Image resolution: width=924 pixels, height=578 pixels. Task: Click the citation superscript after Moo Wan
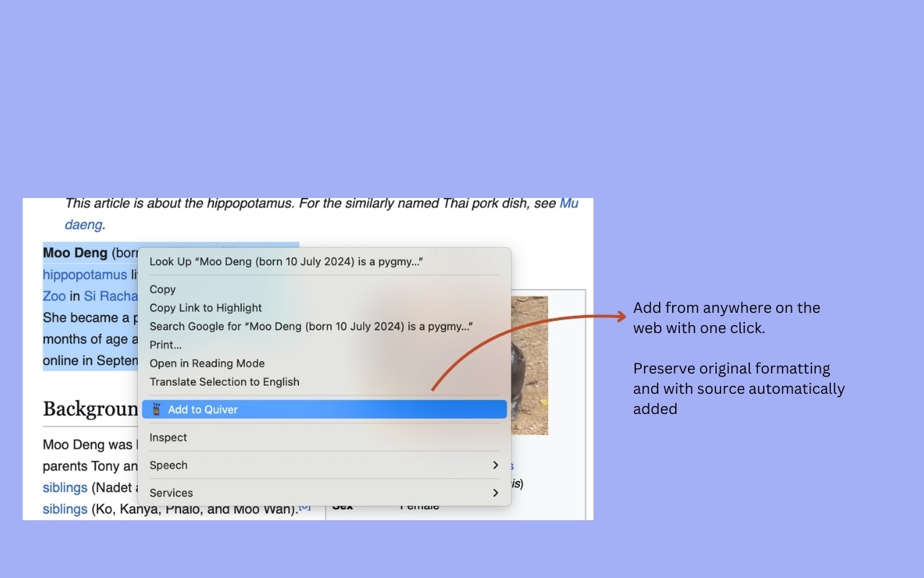(305, 506)
